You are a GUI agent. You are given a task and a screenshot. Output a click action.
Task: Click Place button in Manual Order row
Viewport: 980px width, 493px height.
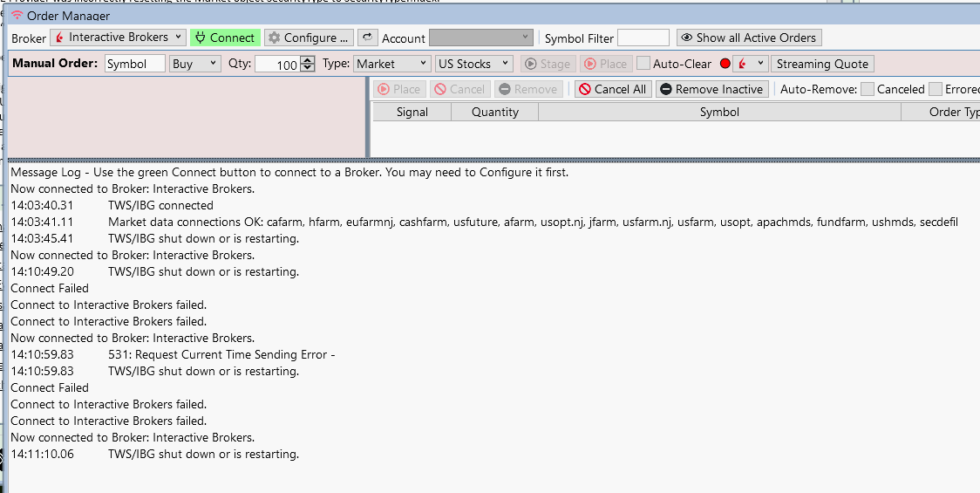pos(605,64)
